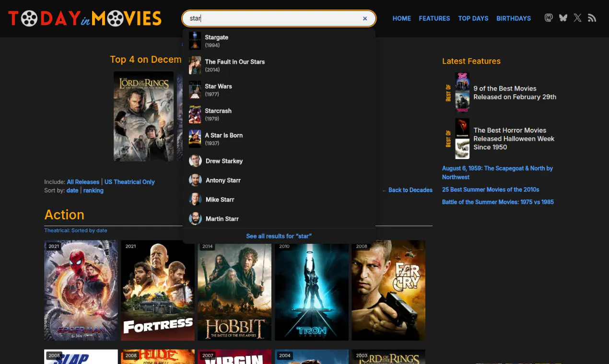Open the FEATURES menu item
Viewport: 609px width, 364px height.
pyautogui.click(x=434, y=18)
